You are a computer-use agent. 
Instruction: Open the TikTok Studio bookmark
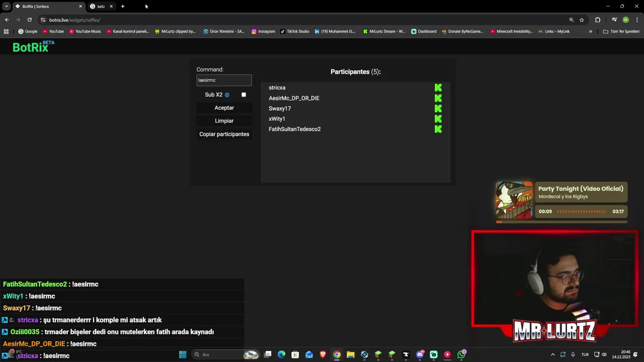pyautogui.click(x=295, y=31)
